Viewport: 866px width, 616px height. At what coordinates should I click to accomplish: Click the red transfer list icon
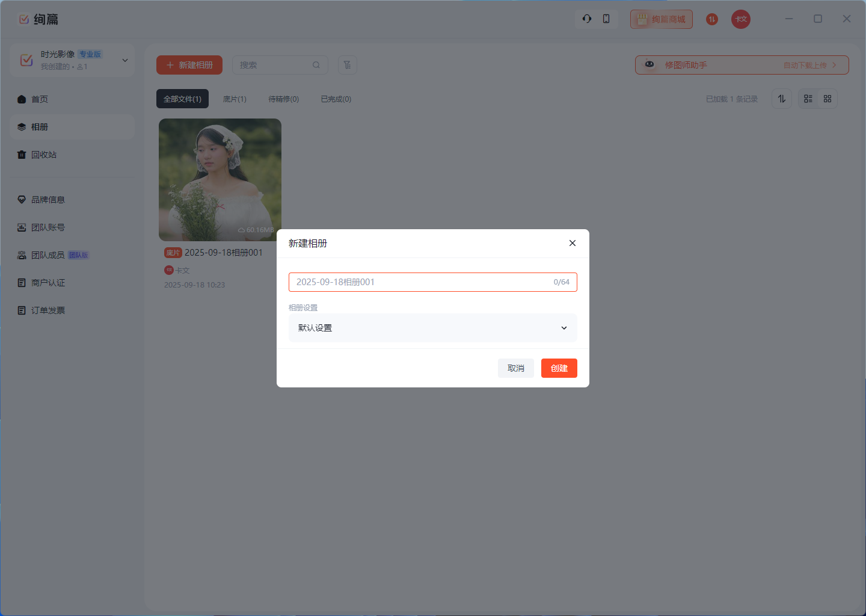tap(712, 19)
